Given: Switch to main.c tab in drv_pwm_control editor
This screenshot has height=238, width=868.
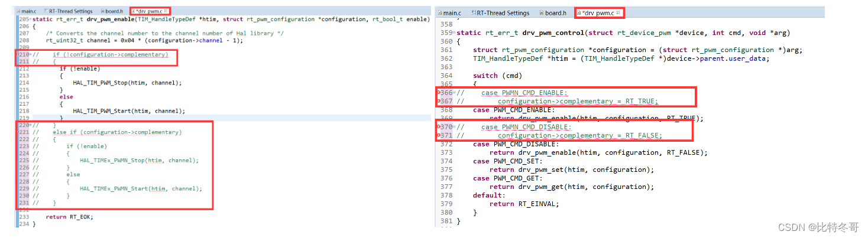Looking at the screenshot, I should tap(451, 12).
